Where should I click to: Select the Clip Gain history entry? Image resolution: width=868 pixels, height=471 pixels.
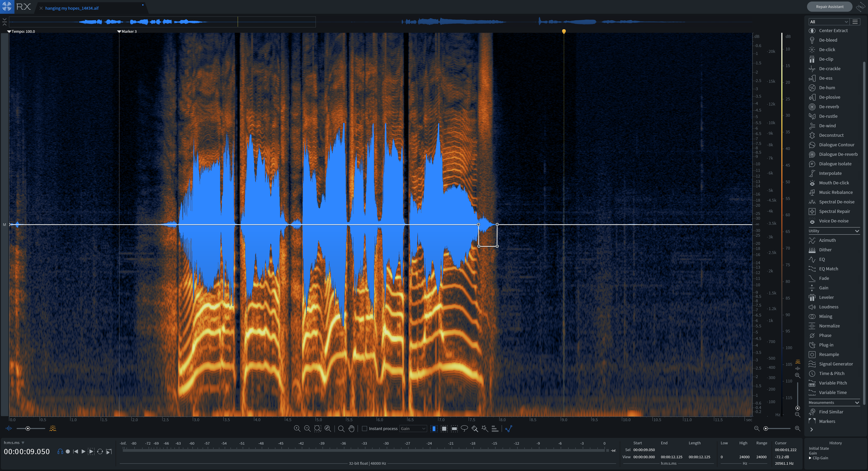[820, 458]
